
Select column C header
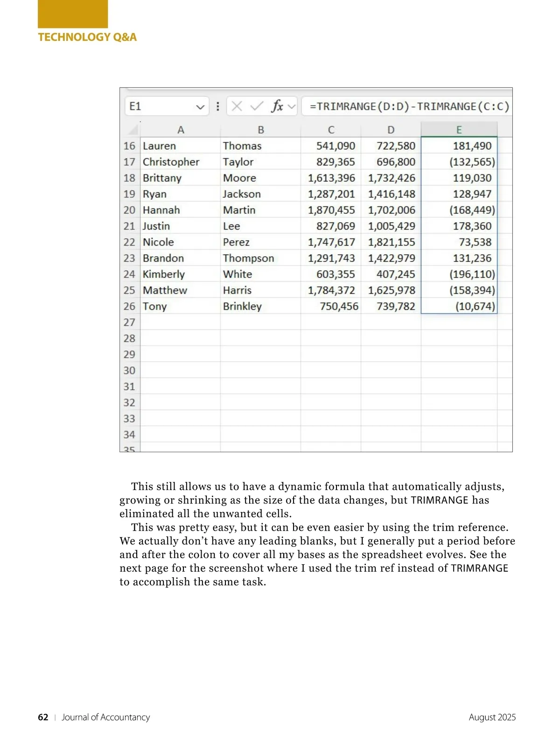[331, 130]
